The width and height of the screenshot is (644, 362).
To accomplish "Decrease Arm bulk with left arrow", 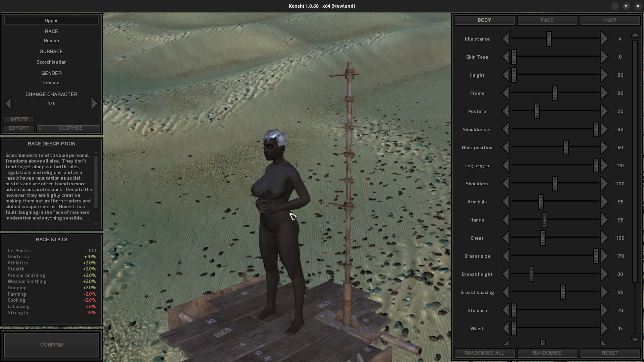I will tap(506, 202).
